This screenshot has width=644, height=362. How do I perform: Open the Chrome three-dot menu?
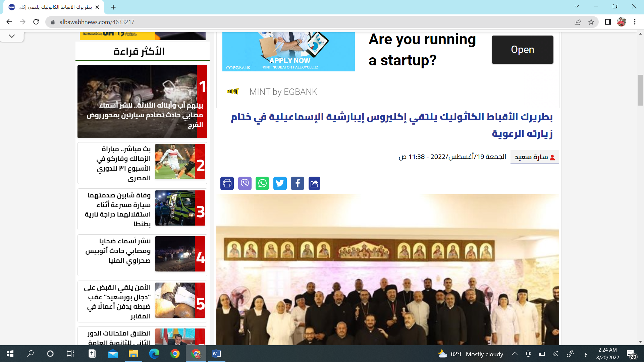635,22
